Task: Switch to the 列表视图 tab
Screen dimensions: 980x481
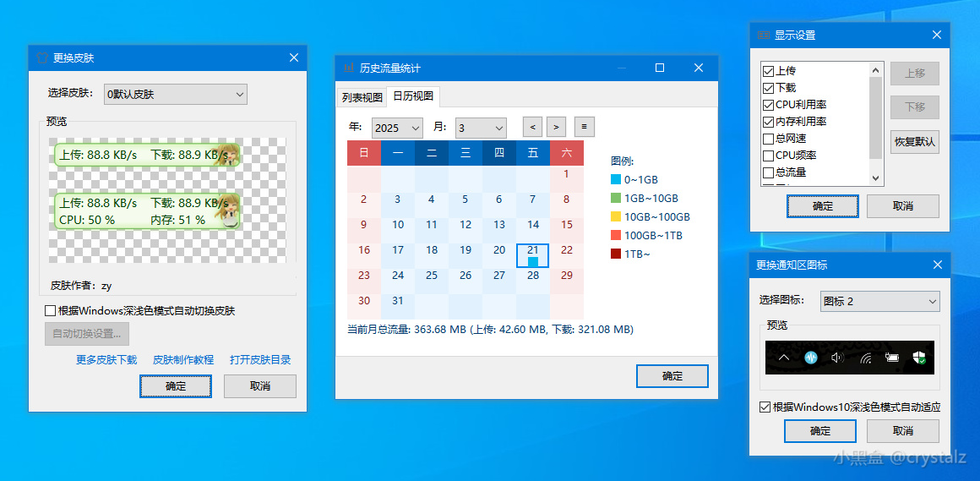Action: click(x=362, y=97)
